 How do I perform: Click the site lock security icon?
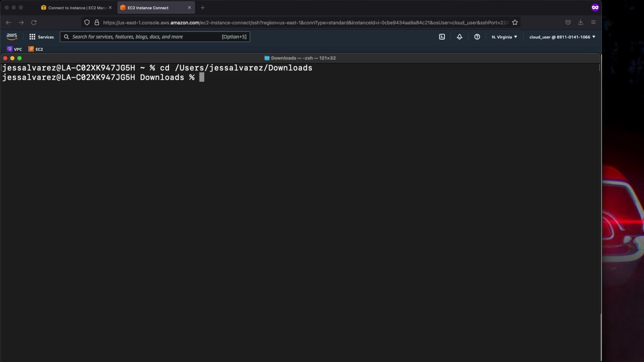coord(97,22)
